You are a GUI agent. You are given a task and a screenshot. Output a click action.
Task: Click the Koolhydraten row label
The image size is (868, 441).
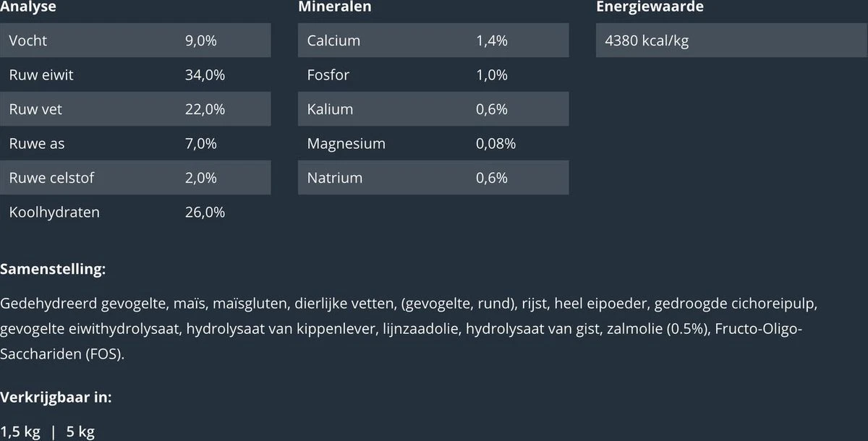point(54,213)
